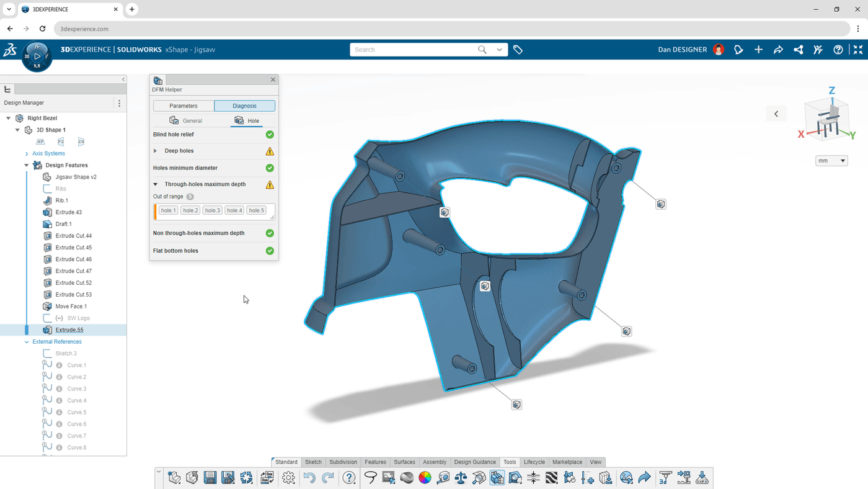The height and width of the screenshot is (489, 868).
Task: Switch to the Diagnosis toggle in DFM Helper
Action: [x=244, y=105]
